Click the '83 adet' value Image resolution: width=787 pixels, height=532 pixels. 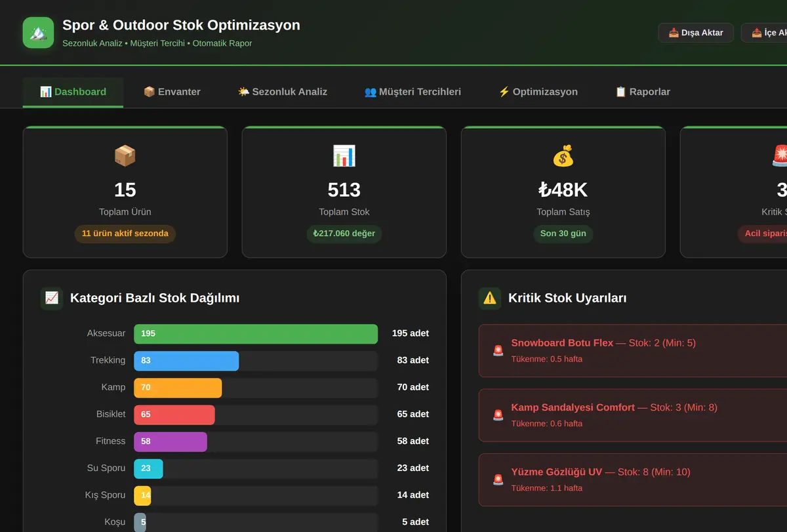413,360
